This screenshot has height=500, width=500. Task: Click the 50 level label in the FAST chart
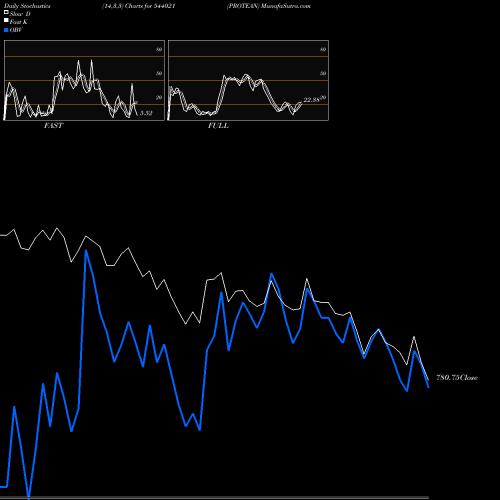[159, 73]
